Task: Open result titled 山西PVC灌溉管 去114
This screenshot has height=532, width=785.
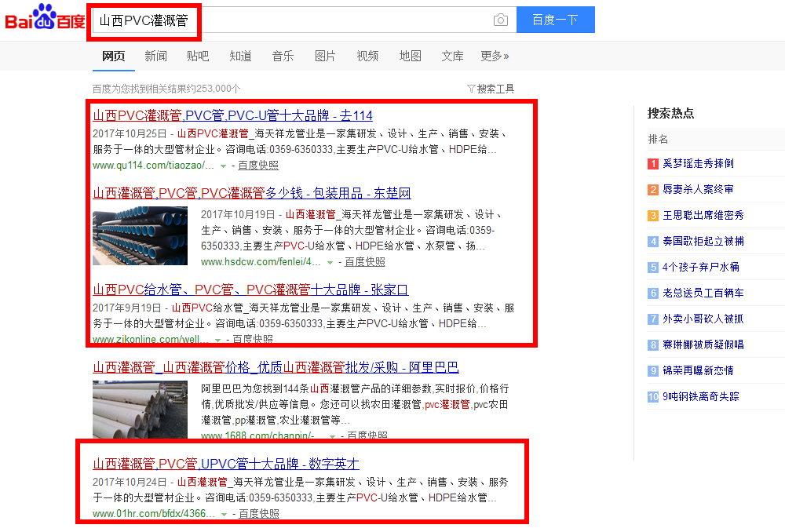Action: (233, 115)
